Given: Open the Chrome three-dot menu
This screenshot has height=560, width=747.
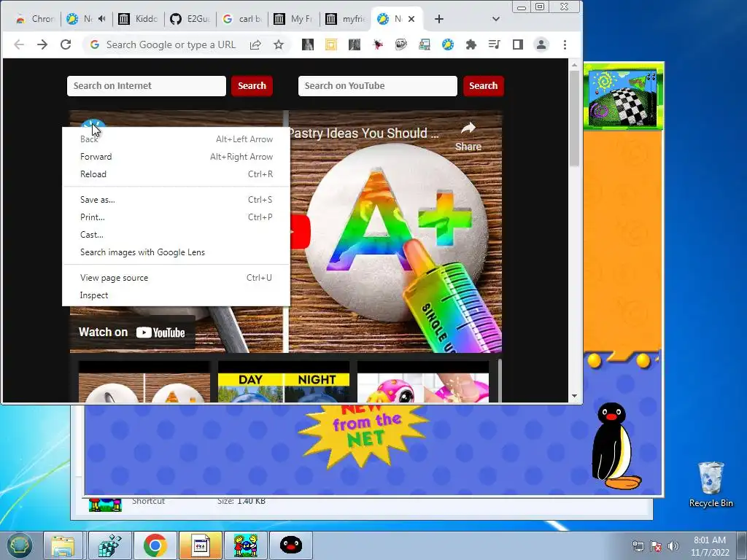Looking at the screenshot, I should [565, 44].
